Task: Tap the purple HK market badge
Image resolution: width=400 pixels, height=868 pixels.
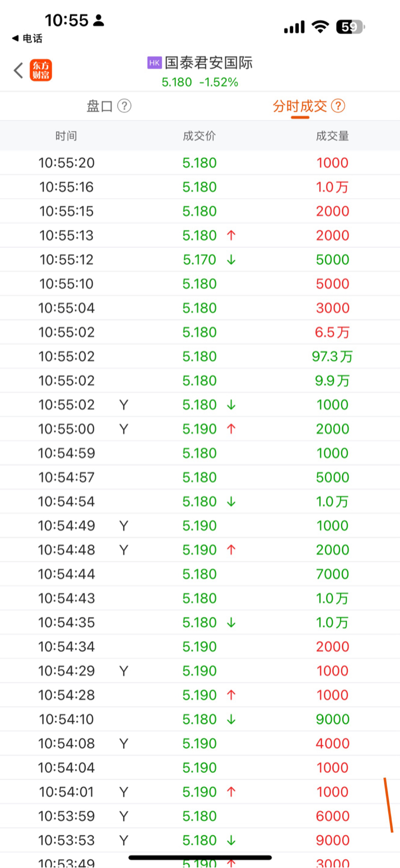Action: click(x=154, y=63)
